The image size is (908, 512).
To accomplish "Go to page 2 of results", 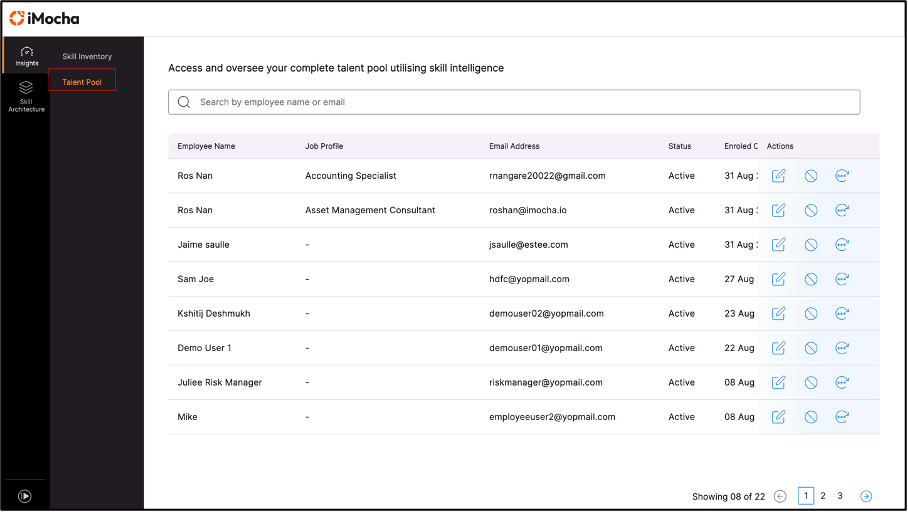I will (x=823, y=496).
